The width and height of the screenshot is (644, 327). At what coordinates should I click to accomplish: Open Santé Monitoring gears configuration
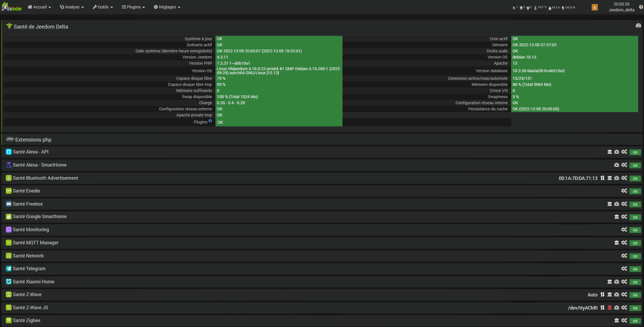click(x=624, y=229)
